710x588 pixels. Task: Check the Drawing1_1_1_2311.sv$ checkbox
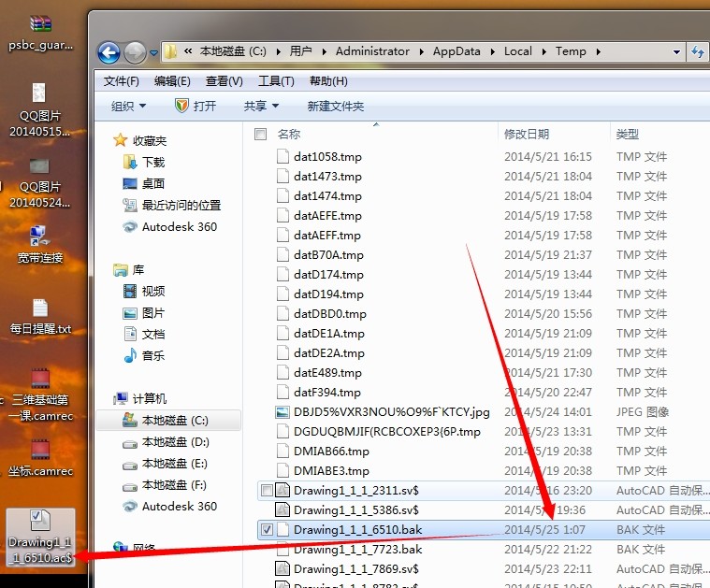pyautogui.click(x=267, y=491)
